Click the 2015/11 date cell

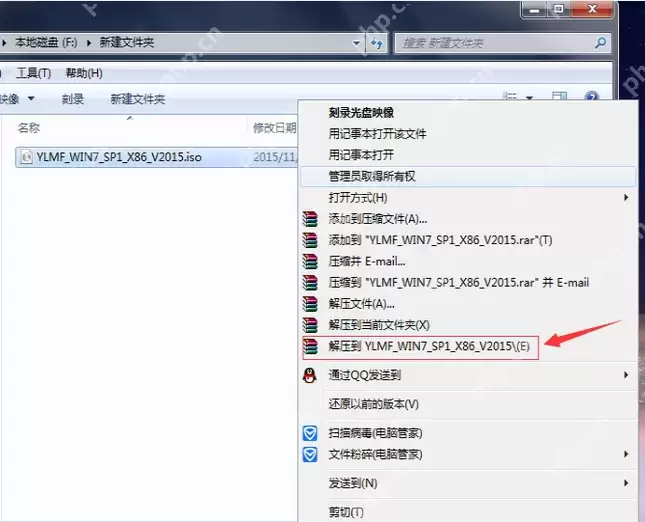tap(275, 157)
